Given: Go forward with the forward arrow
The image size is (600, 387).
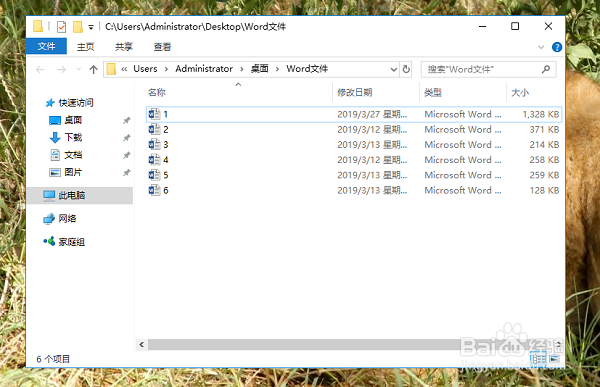Looking at the screenshot, I should pos(61,69).
